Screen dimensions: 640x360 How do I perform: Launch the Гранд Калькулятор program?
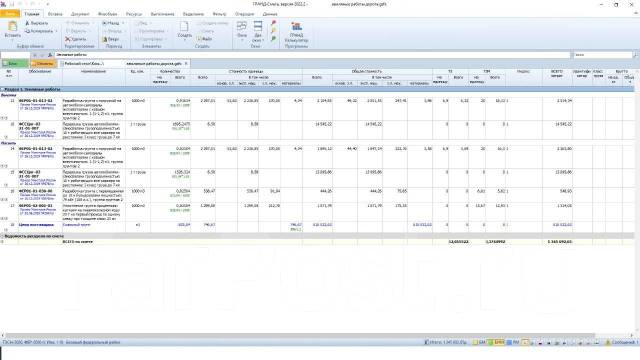(296, 32)
